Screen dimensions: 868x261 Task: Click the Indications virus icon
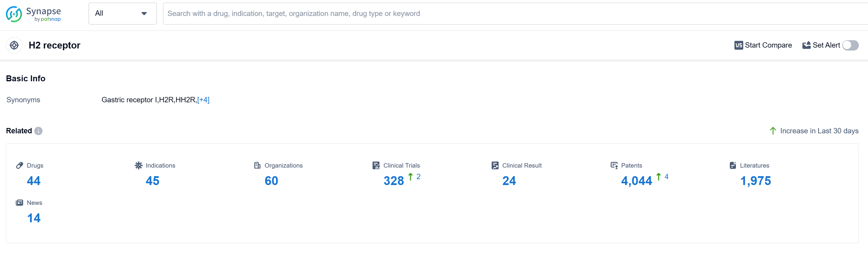point(139,165)
